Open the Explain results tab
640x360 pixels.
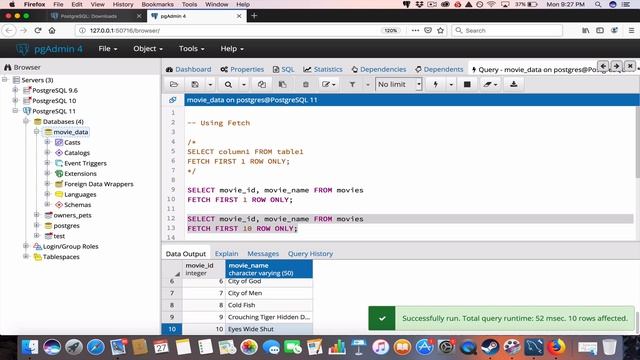coord(227,253)
